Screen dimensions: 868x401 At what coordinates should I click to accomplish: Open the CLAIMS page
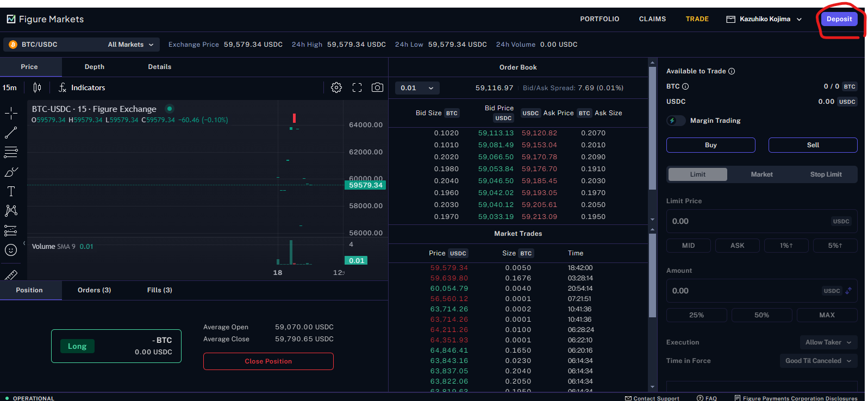click(652, 19)
